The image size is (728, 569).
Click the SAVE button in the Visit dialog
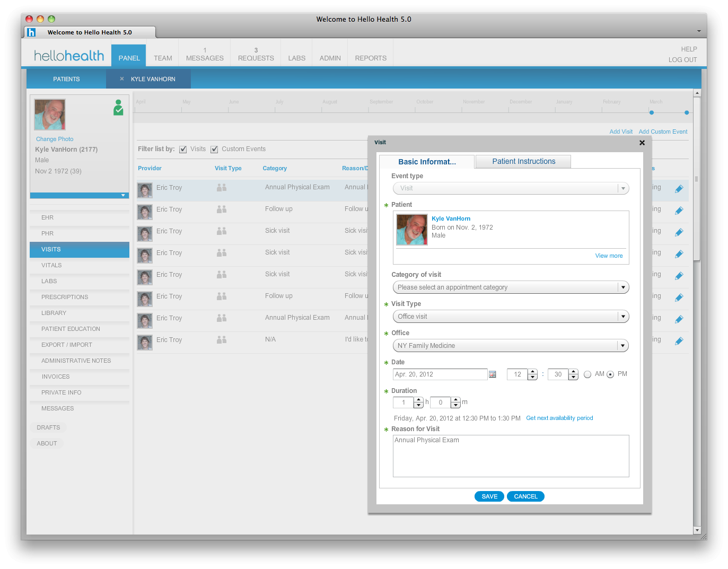click(x=488, y=496)
